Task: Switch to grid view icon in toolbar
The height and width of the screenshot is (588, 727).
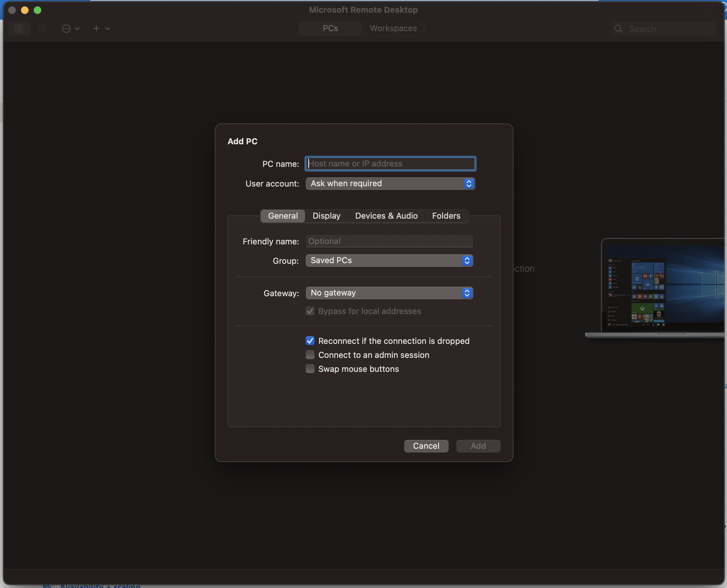Action: tap(19, 29)
